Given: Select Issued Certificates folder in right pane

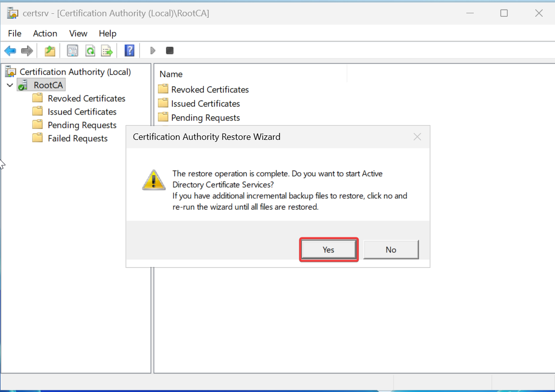Looking at the screenshot, I should pyautogui.click(x=205, y=103).
